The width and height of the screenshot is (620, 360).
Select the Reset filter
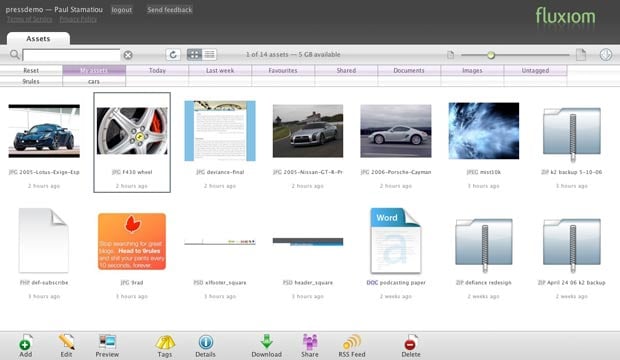pyautogui.click(x=31, y=70)
